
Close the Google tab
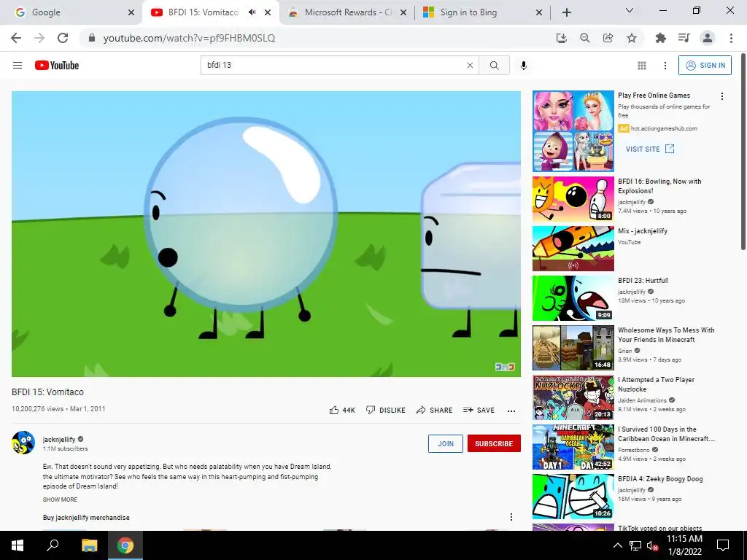131,12
